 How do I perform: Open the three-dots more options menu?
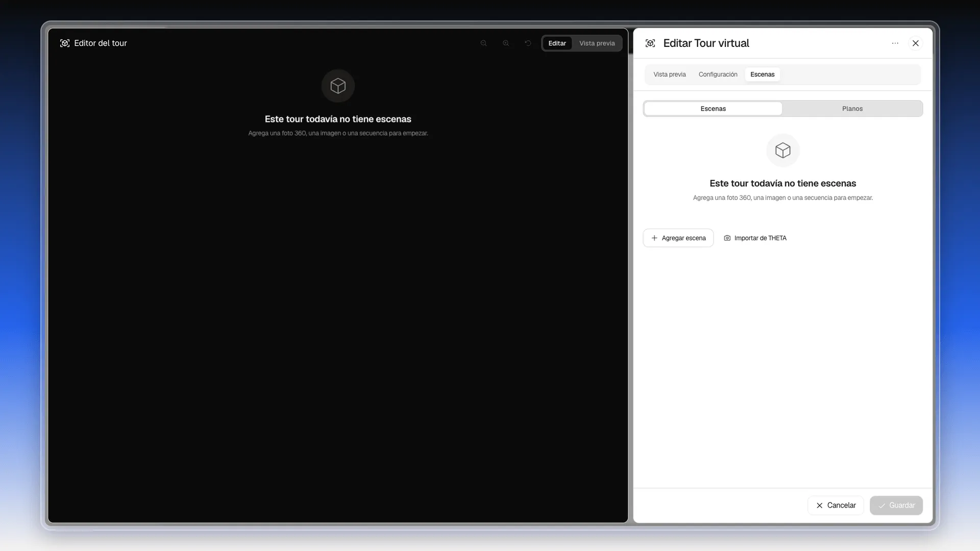[x=895, y=43]
